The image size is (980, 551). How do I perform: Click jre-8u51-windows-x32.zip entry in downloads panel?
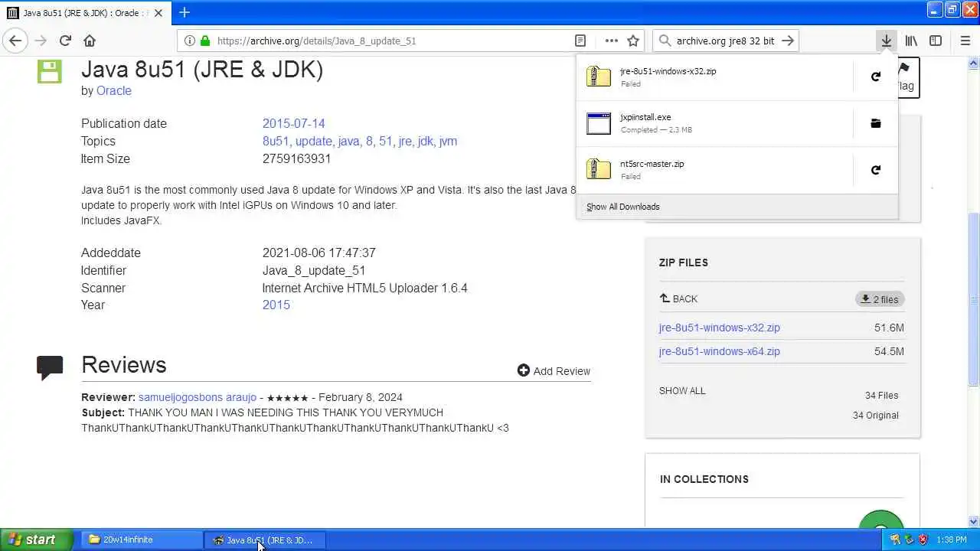point(714,77)
